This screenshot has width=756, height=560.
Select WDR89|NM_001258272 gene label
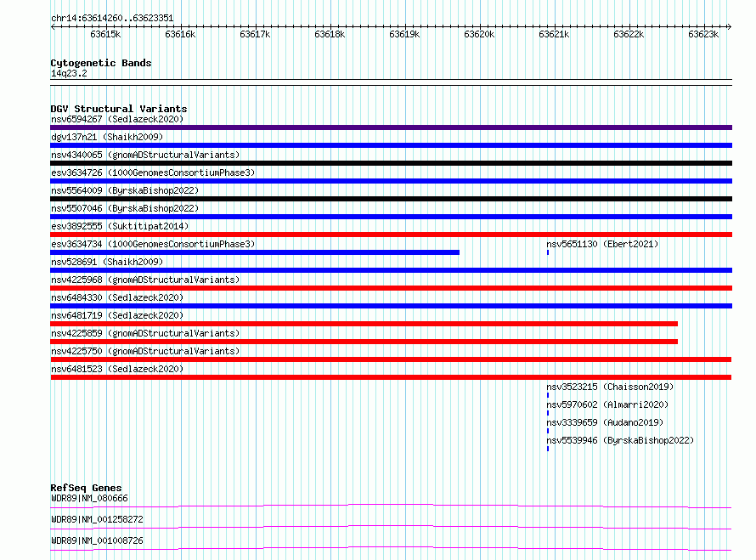point(97,519)
